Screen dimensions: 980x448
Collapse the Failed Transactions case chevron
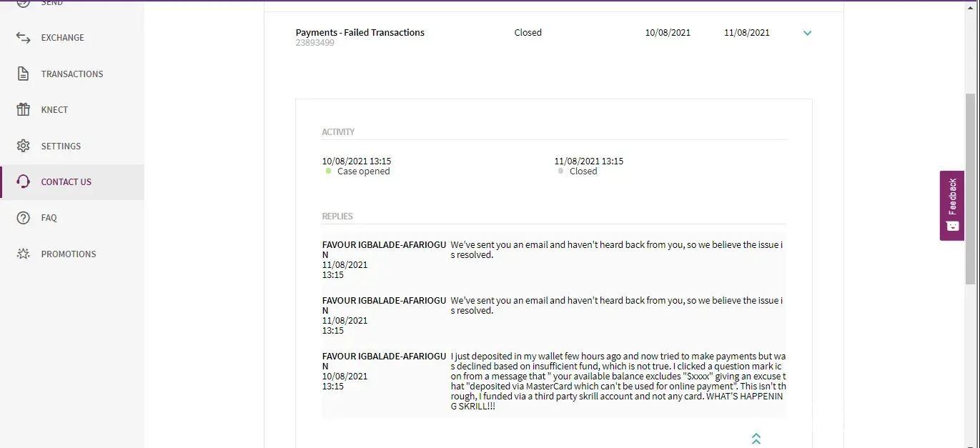[x=807, y=33]
